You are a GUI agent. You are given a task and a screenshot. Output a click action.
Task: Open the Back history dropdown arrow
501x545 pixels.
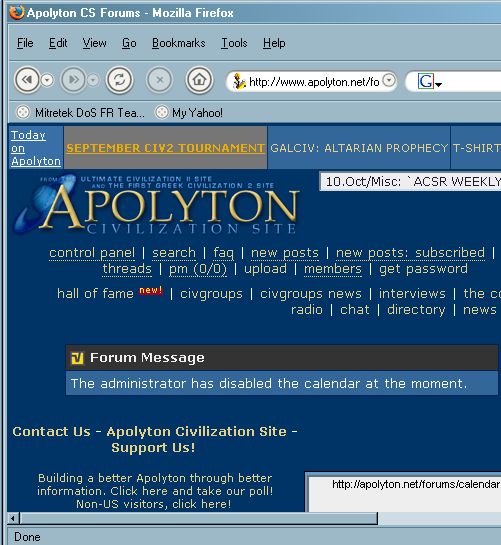(47, 80)
